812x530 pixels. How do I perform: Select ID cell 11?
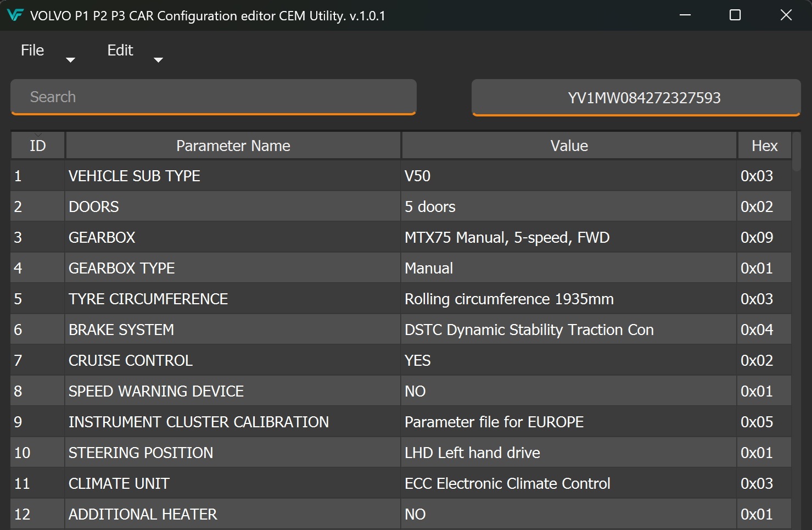pos(37,483)
